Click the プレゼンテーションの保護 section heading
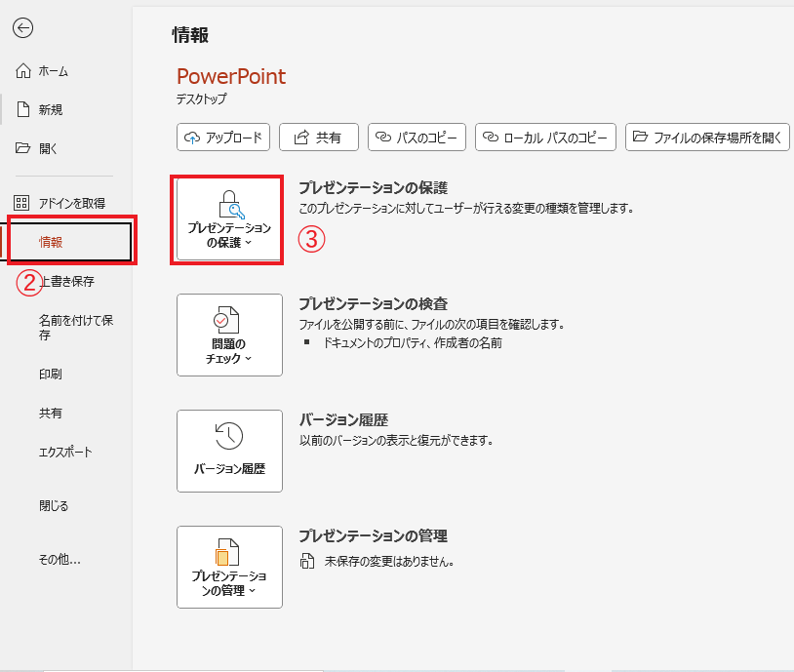 click(x=374, y=188)
